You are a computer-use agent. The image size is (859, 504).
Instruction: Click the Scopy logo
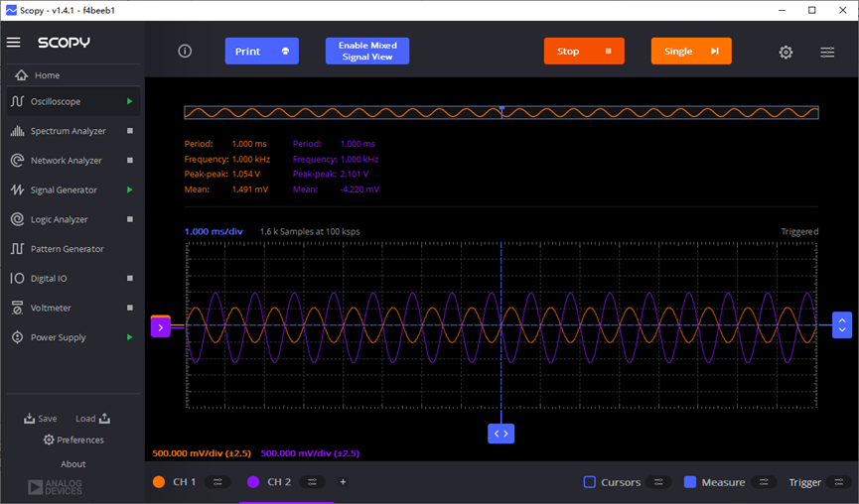point(64,42)
